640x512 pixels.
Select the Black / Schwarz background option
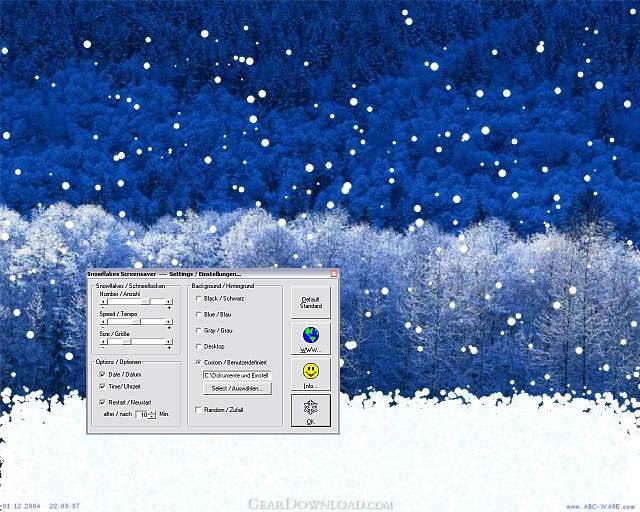point(198,298)
